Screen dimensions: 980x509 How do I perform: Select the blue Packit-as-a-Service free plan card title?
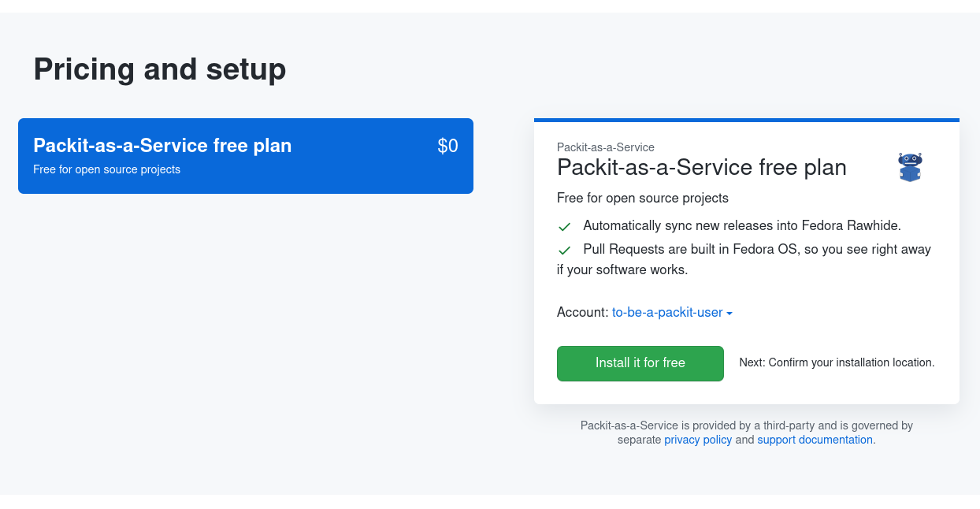162,146
